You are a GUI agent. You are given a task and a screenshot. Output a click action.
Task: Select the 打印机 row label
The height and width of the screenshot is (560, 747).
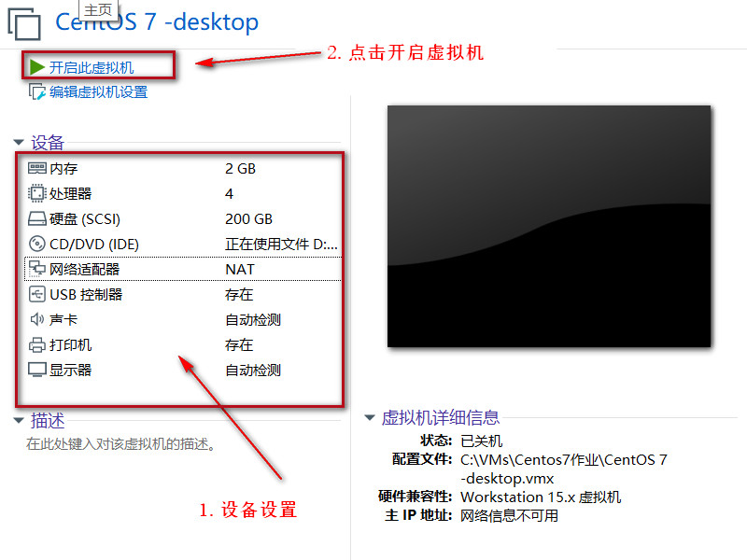(71, 344)
